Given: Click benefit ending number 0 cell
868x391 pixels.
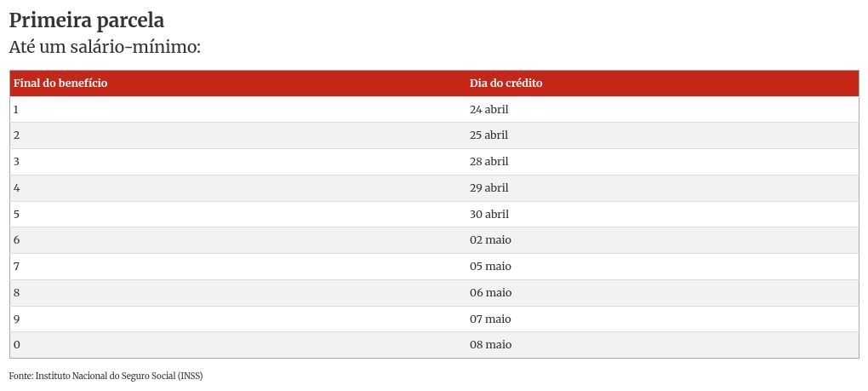Looking at the screenshot, I should (238, 344).
